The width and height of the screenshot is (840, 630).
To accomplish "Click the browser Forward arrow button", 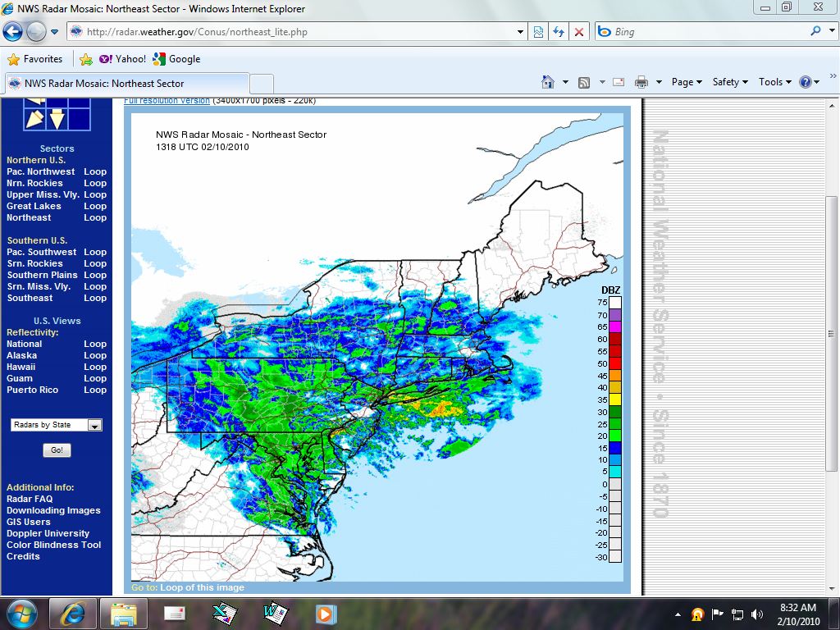I will [36, 32].
